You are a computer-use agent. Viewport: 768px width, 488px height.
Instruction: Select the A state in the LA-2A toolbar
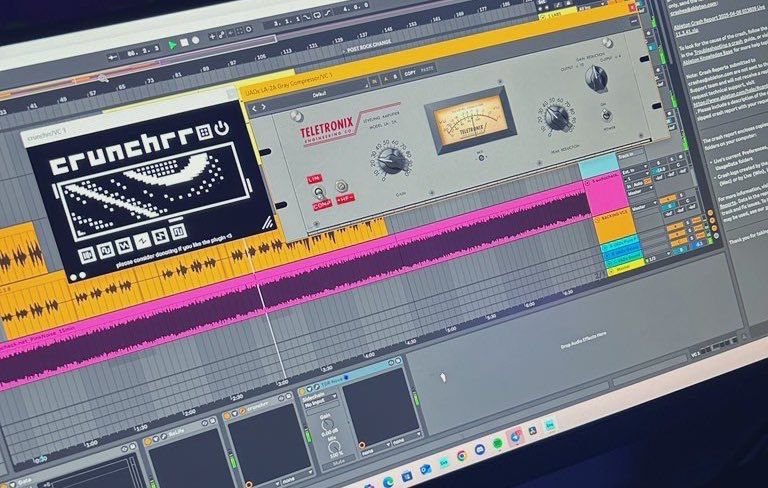pos(387,79)
